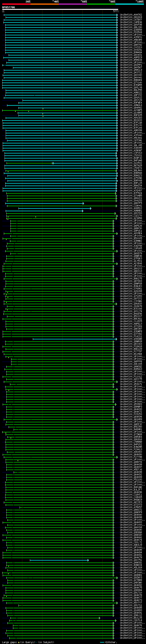
Task: Open hit UniRef100_Q8LC80
Action: click(x=131, y=27)
